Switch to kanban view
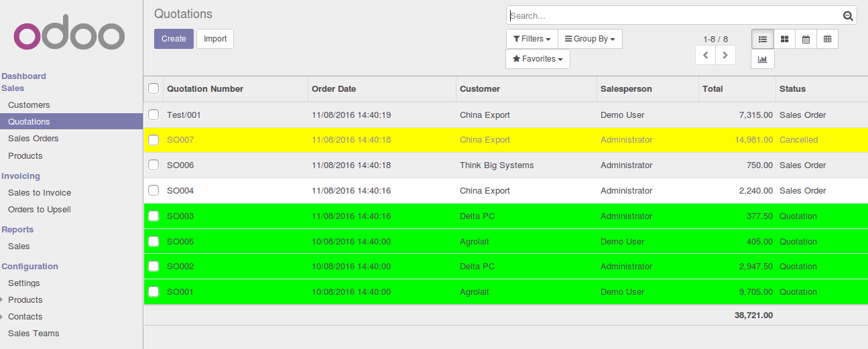 coord(784,39)
